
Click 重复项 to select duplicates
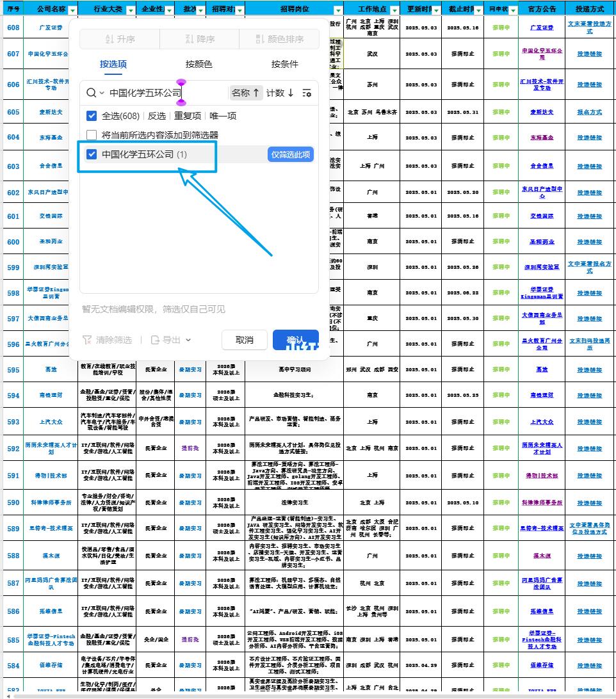[188, 116]
